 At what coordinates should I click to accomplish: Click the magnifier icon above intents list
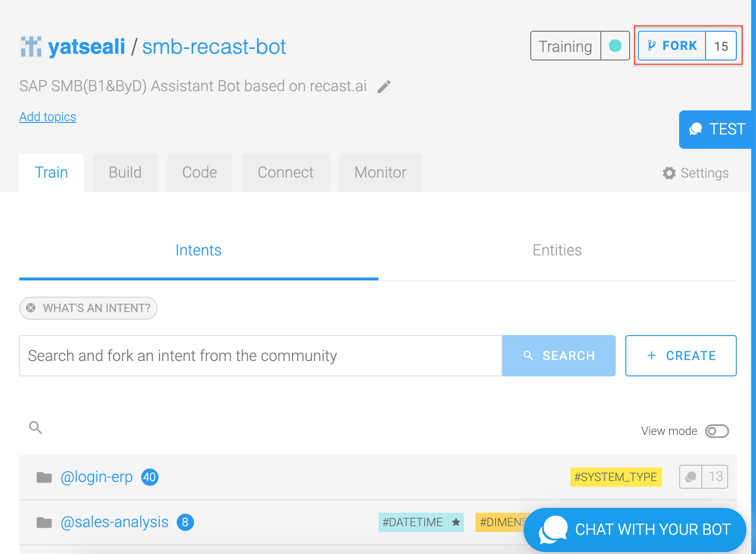coord(36,427)
